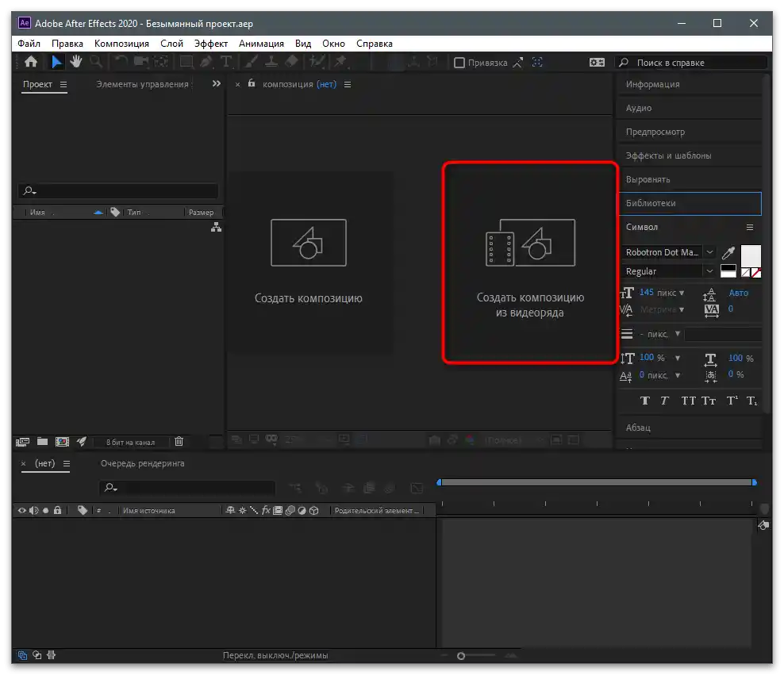
Task: Open the Regular font style dropdown
Action: pos(709,271)
